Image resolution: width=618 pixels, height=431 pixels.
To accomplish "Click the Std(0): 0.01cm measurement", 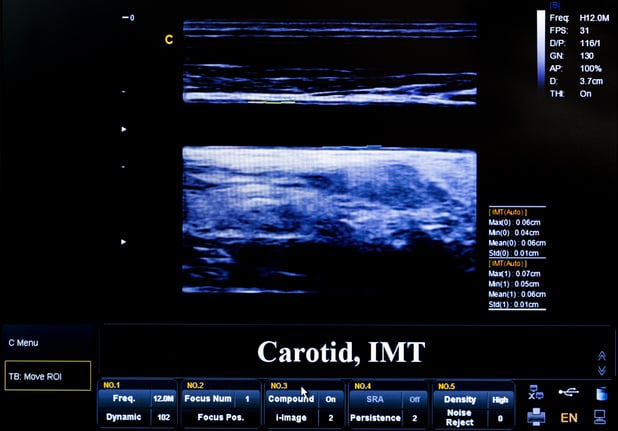I will click(x=514, y=253).
